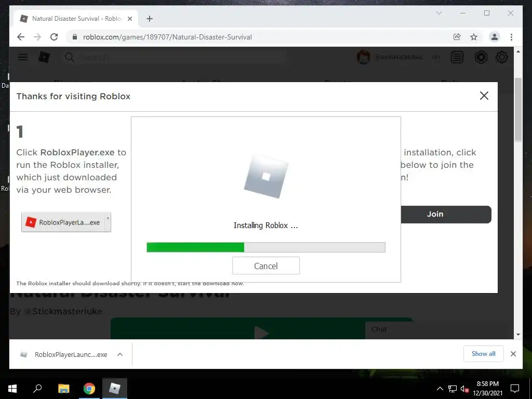Open the Chrome profile avatar

click(x=495, y=37)
